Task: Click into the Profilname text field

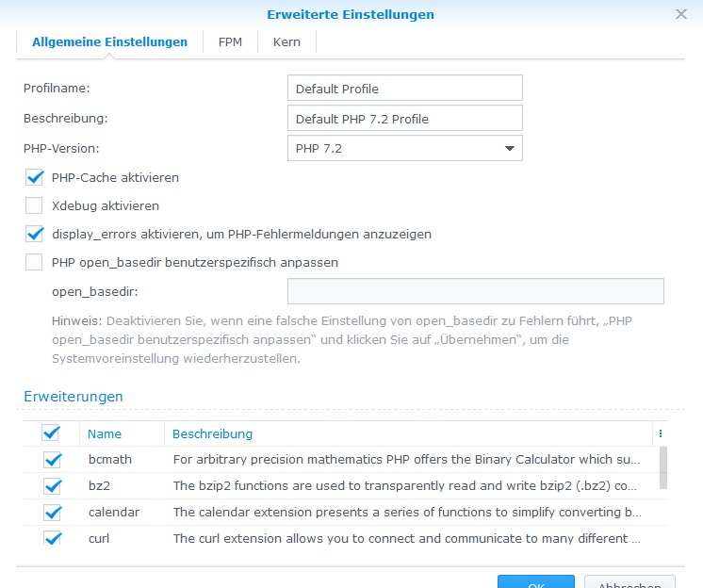Action: [x=404, y=89]
